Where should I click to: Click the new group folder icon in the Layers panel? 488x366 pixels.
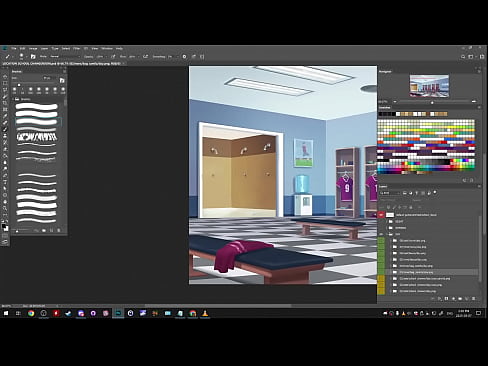460,299
